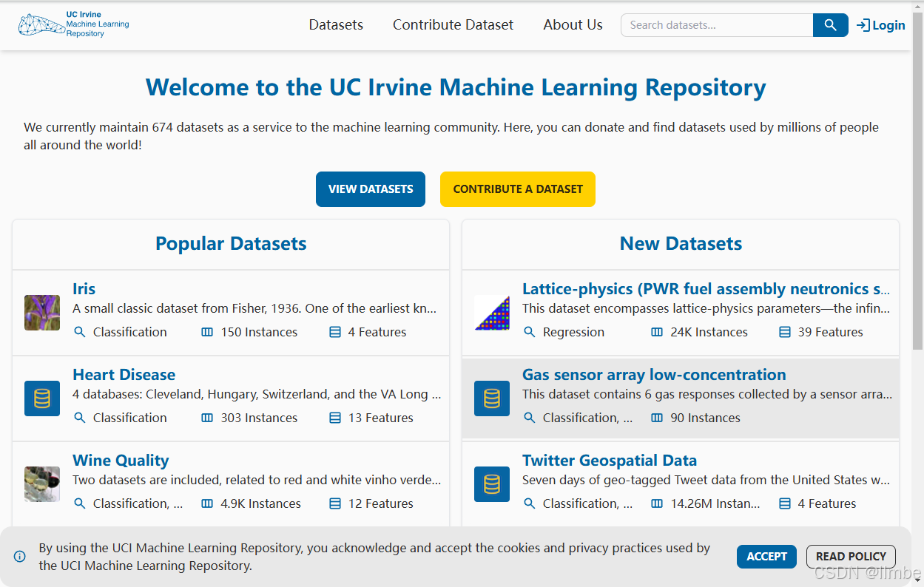
Task: Click the New Datasets heading
Action: (681, 244)
